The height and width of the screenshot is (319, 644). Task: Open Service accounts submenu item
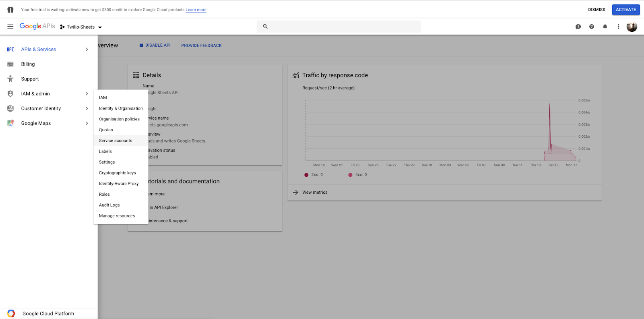(x=121, y=141)
